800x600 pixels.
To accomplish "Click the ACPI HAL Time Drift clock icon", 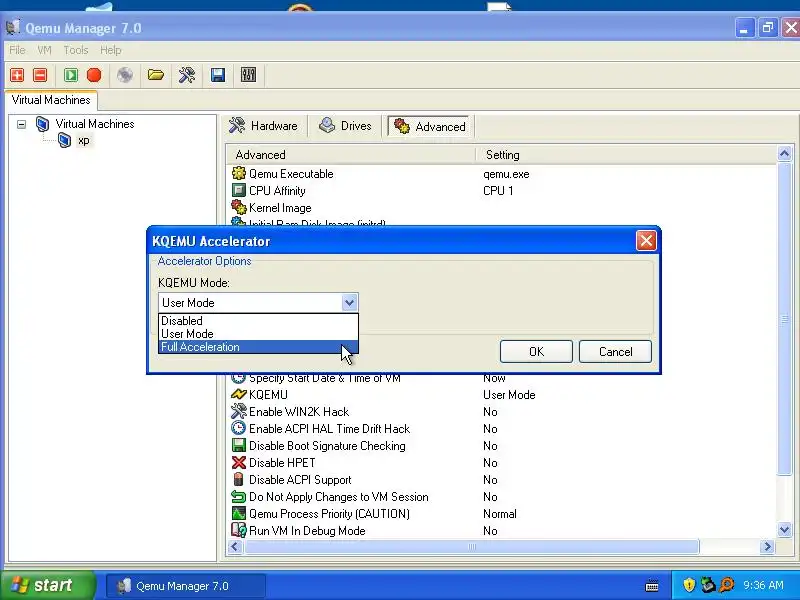I will 238,428.
